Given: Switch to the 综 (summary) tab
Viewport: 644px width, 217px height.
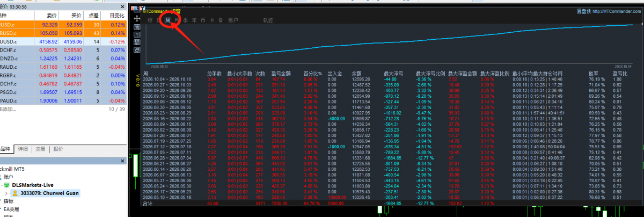Looking at the screenshot, I should coord(150,20).
